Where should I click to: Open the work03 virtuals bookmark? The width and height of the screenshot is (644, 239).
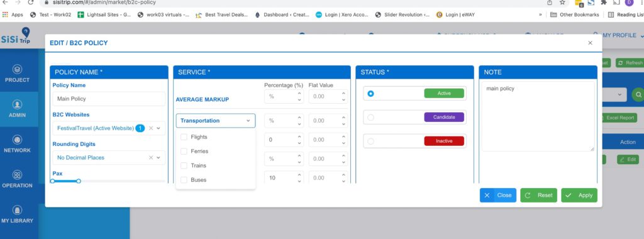click(164, 15)
